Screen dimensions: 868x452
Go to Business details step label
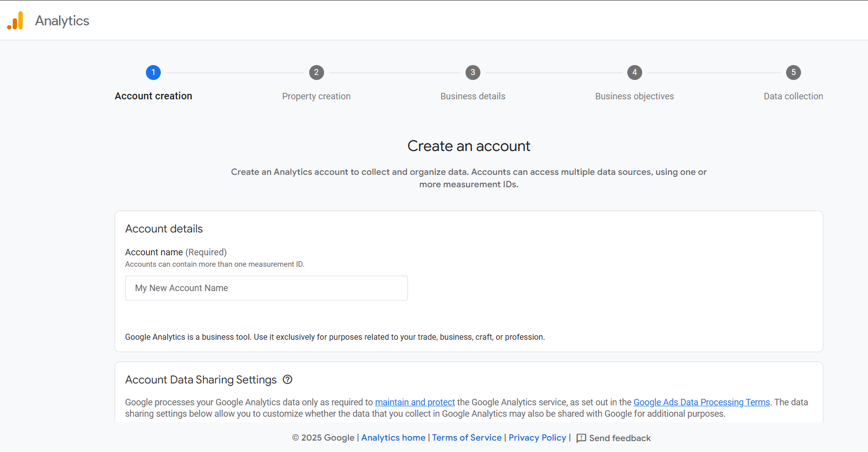[472, 96]
